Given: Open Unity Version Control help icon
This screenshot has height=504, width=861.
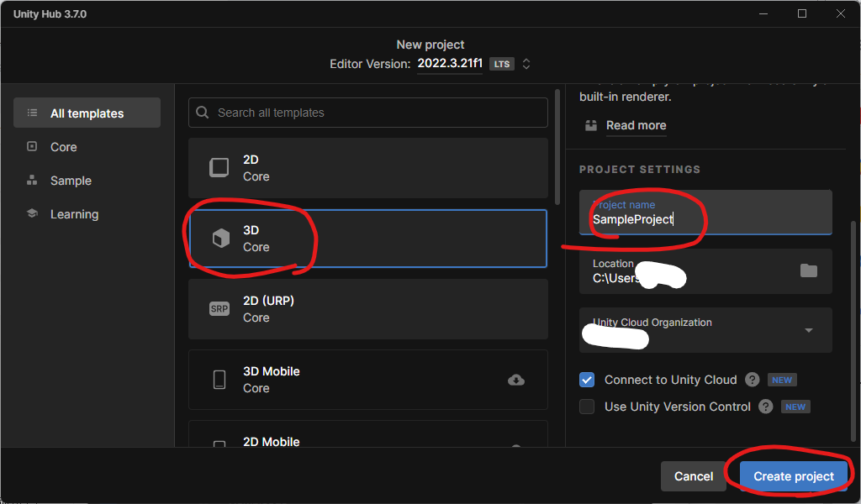Looking at the screenshot, I should [x=765, y=407].
